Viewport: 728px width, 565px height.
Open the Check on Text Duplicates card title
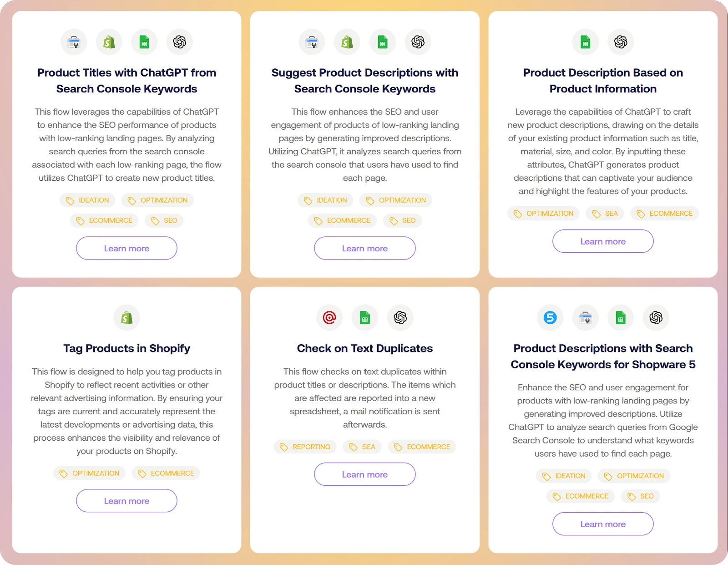click(364, 348)
